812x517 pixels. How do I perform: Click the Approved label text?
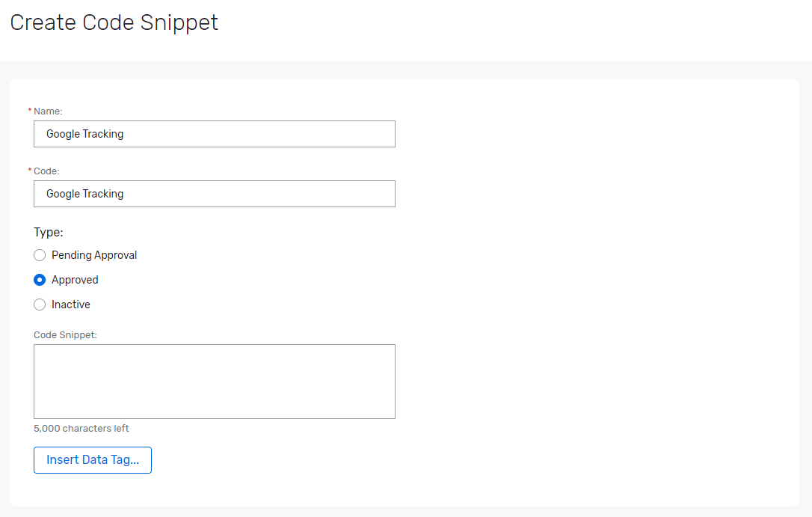point(74,280)
